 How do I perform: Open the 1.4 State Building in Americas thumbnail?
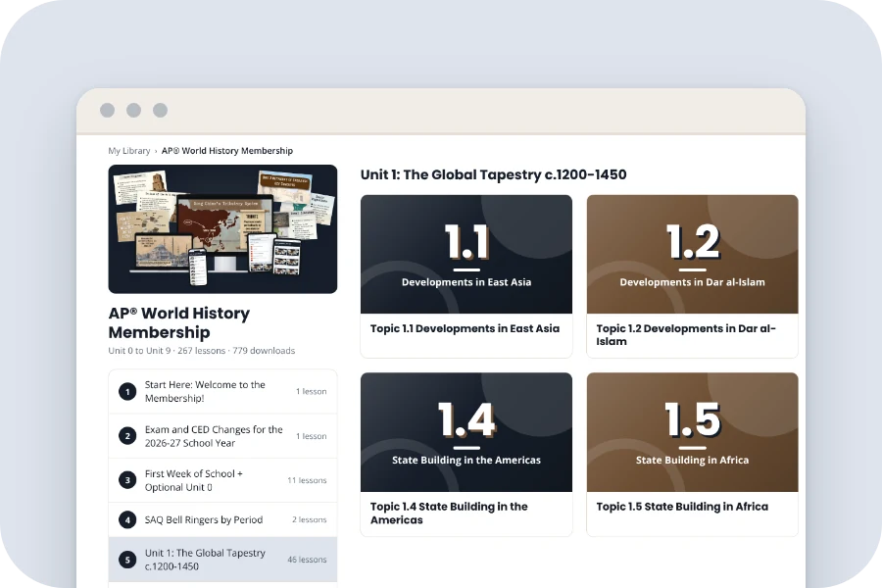(466, 432)
